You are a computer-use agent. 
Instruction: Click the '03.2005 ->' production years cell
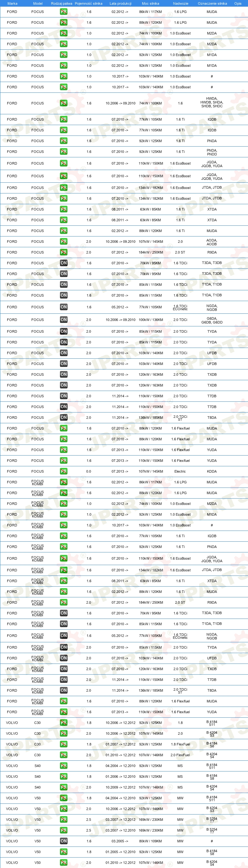tap(120, 841)
